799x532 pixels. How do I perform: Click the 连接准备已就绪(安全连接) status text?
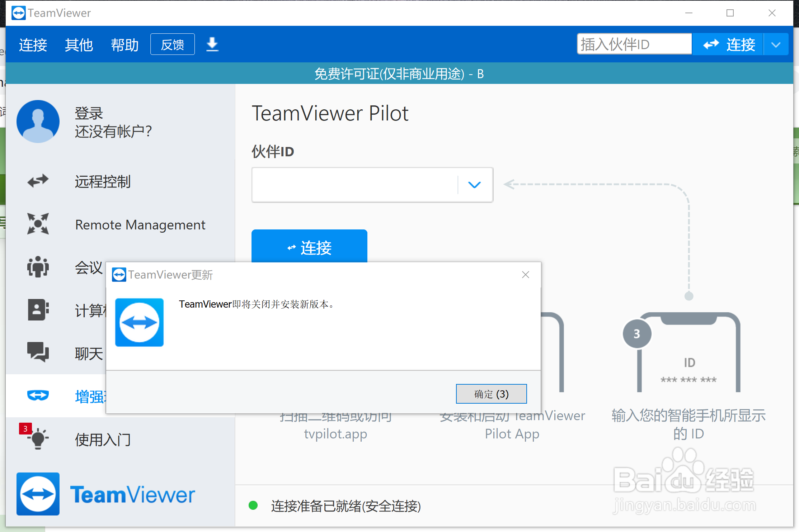tap(346, 506)
